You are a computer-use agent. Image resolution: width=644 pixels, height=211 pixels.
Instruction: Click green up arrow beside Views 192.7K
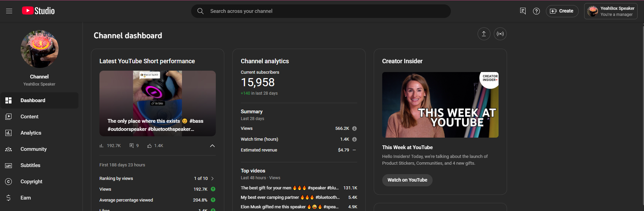click(x=213, y=189)
